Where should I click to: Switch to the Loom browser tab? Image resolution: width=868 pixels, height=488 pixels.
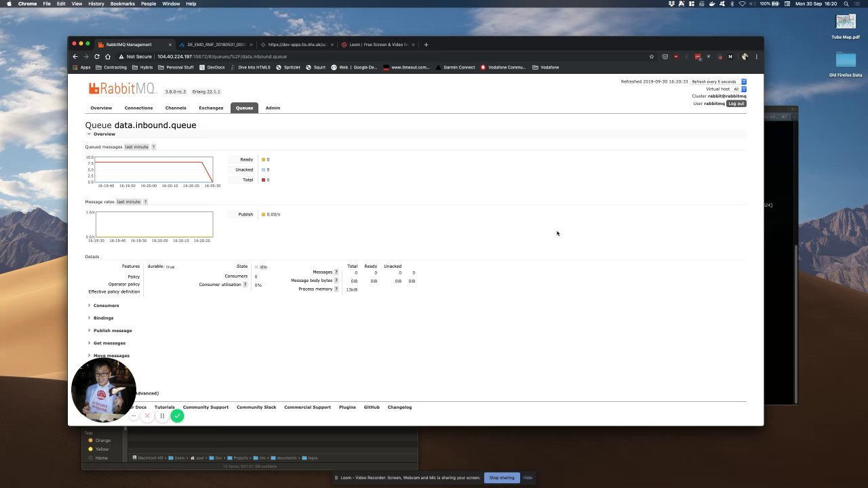pyautogui.click(x=378, y=45)
